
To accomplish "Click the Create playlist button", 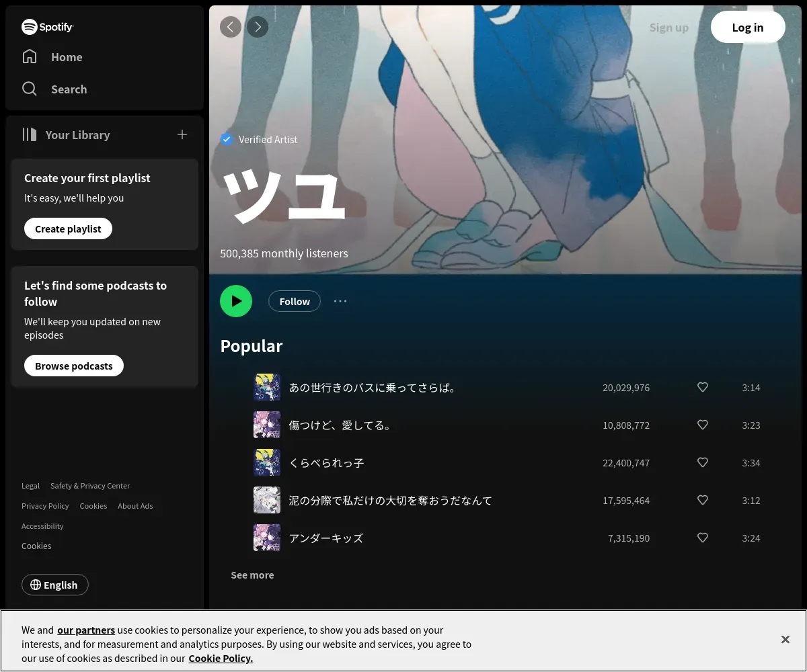I will (x=68, y=229).
